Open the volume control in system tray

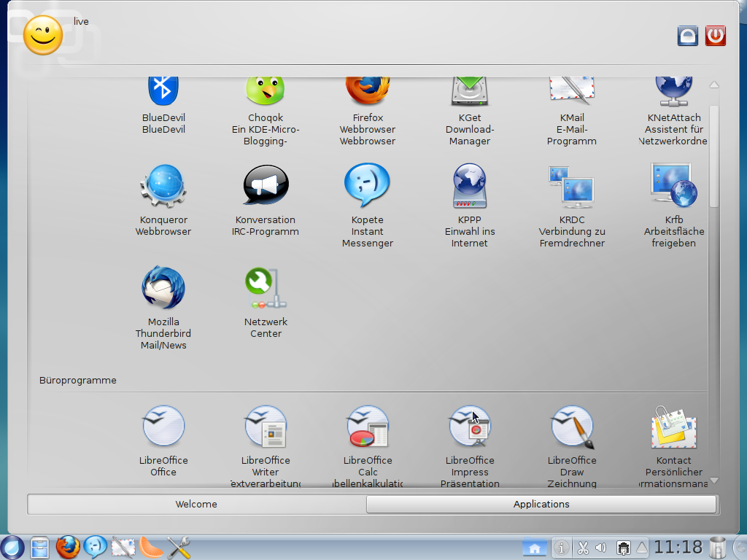coord(601,547)
